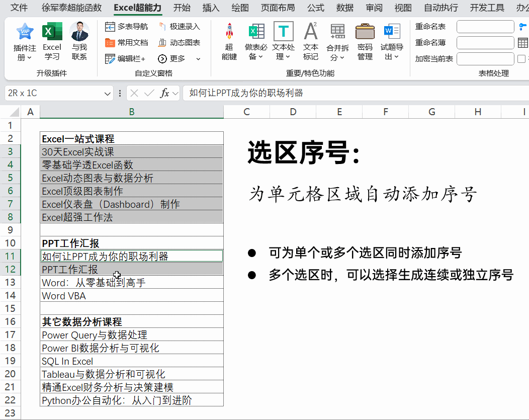Select cell 'Excel顶级图表制作'
The height and width of the screenshot is (420, 529).
(x=132, y=191)
